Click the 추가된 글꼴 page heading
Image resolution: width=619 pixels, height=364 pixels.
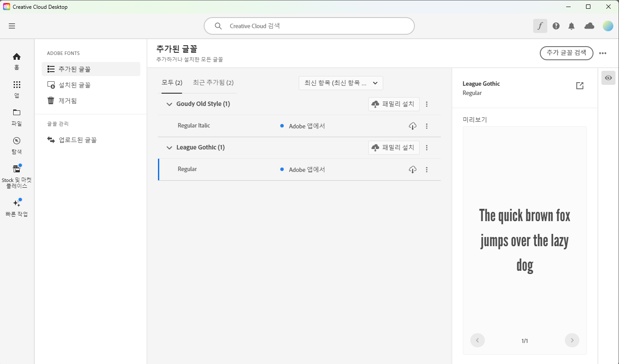[176, 49]
